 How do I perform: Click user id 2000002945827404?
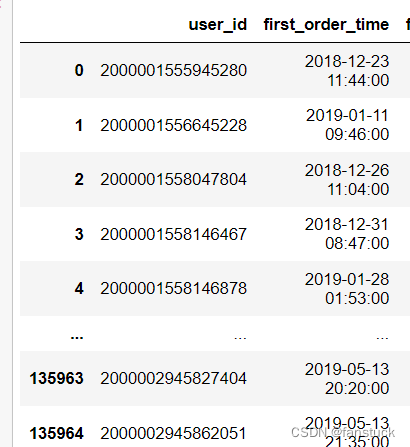pos(173,378)
